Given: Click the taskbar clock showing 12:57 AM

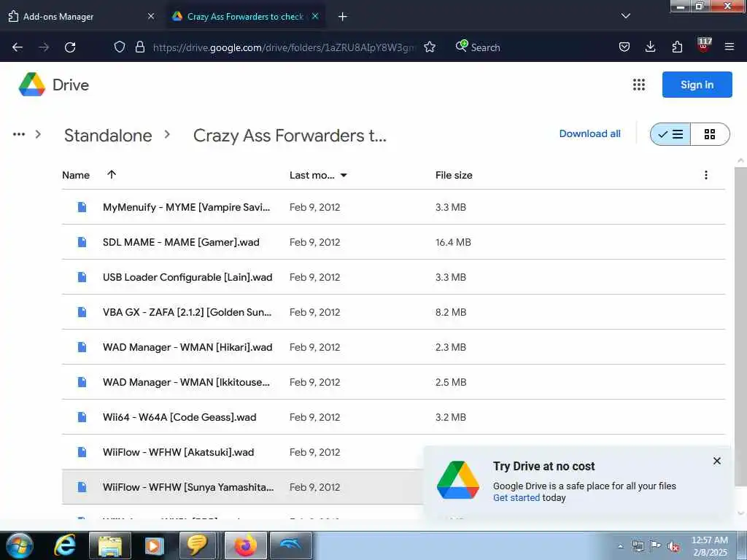Looking at the screenshot, I should (x=710, y=546).
